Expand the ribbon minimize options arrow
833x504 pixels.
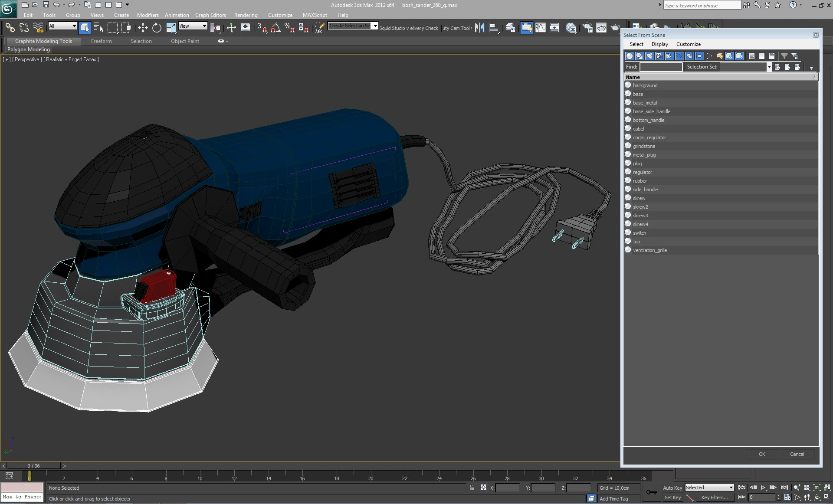pos(227,41)
